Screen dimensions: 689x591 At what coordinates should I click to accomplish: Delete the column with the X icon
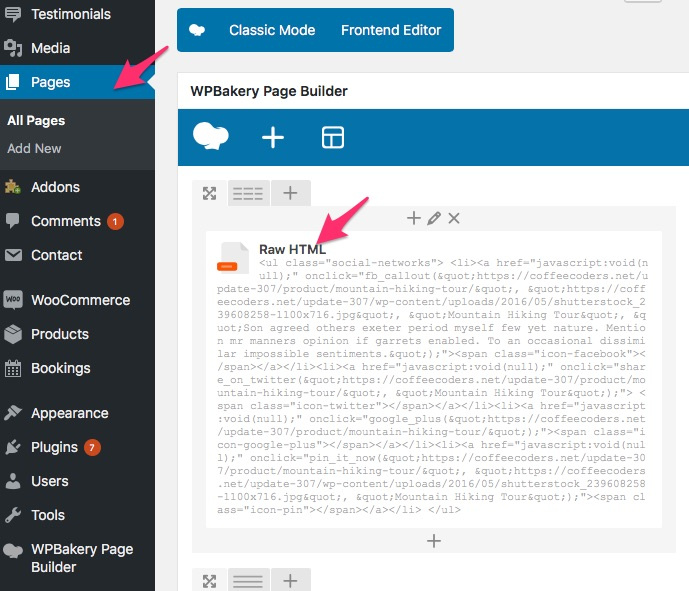tap(454, 218)
